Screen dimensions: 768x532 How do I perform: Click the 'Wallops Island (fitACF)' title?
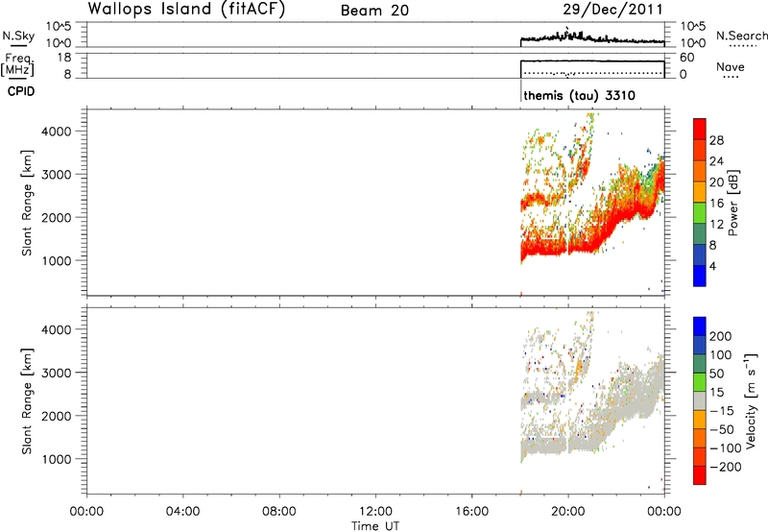point(186,9)
